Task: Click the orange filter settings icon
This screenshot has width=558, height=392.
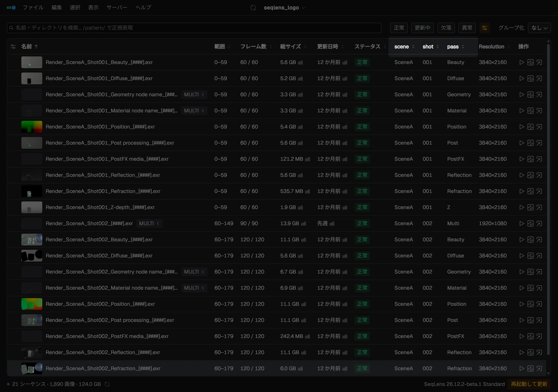Action: tap(484, 28)
